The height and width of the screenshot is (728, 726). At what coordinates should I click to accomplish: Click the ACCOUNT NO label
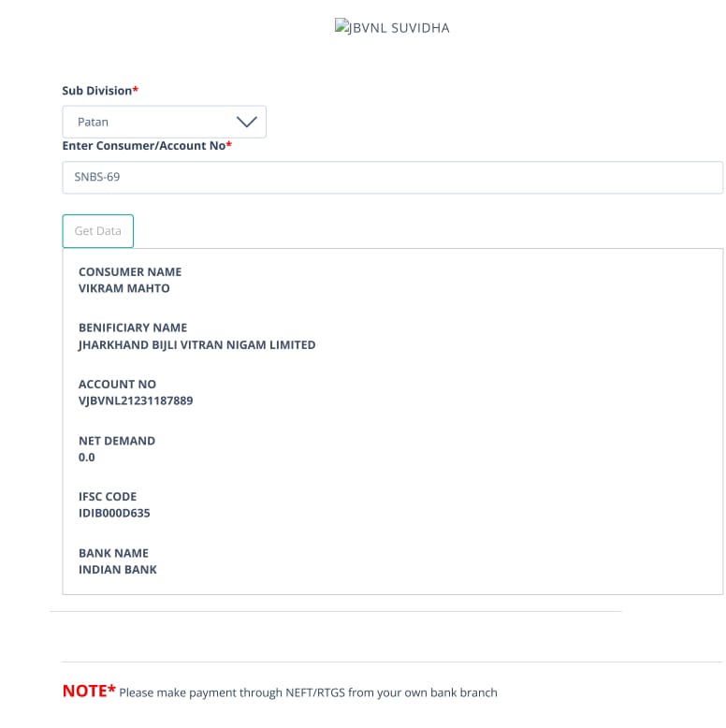coord(118,384)
